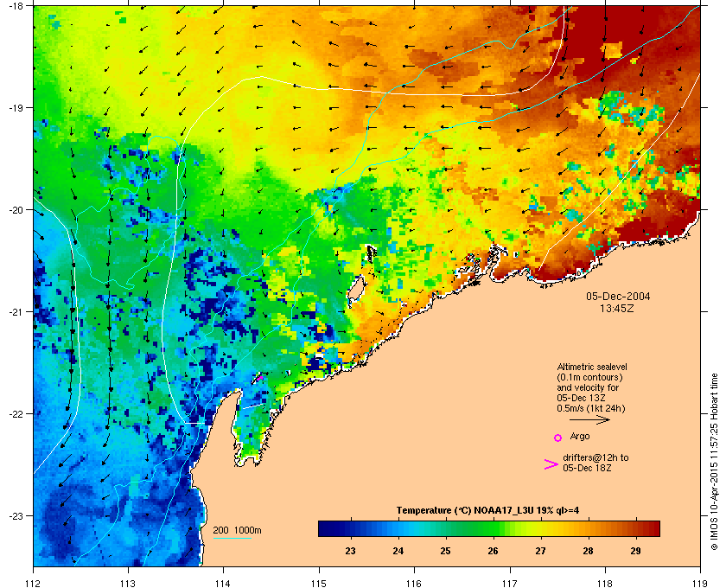
Task: Click the latitude label -23
Action: pos(16,515)
